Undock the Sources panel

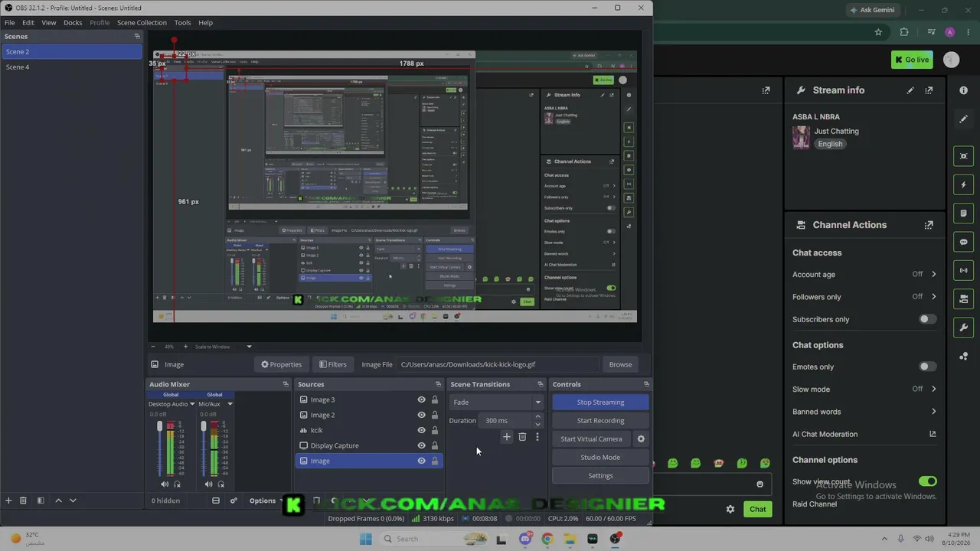pyautogui.click(x=439, y=384)
